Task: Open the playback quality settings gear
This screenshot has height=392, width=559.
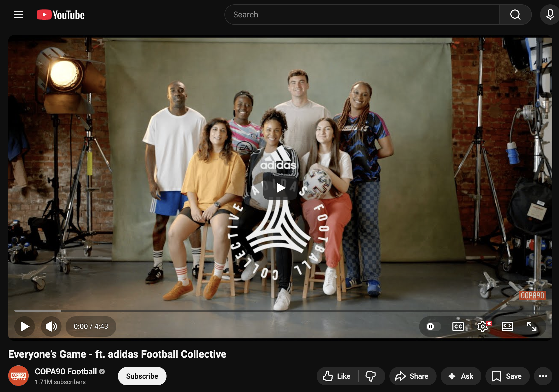Action: (483, 326)
